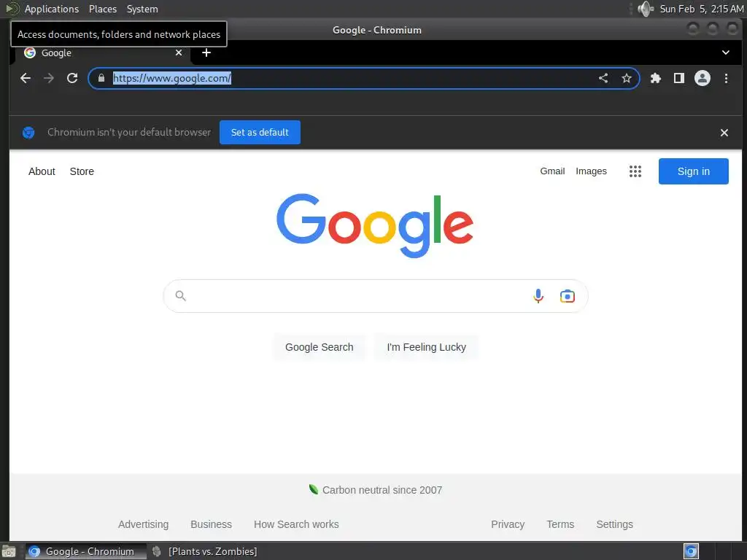This screenshot has height=560, width=747.
Task: Click the magnifier icon in search box
Action: [180, 296]
